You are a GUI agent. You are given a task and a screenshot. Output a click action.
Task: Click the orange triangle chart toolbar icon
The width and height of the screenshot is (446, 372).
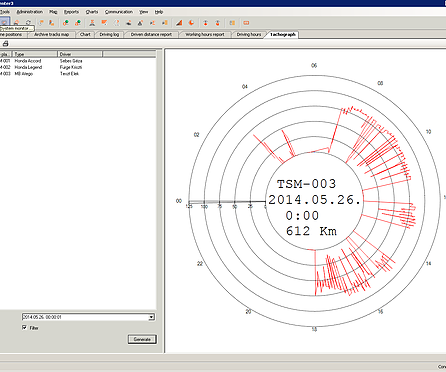179,23
